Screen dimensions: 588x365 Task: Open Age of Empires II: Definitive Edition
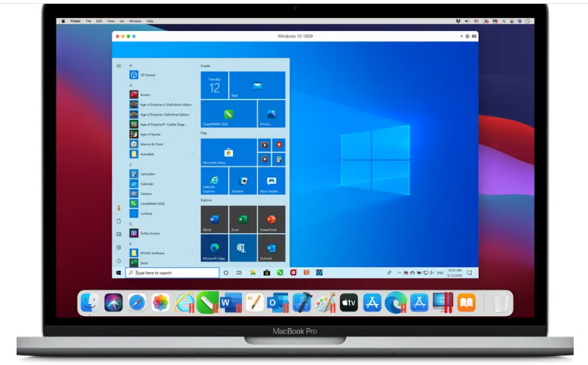pos(161,105)
